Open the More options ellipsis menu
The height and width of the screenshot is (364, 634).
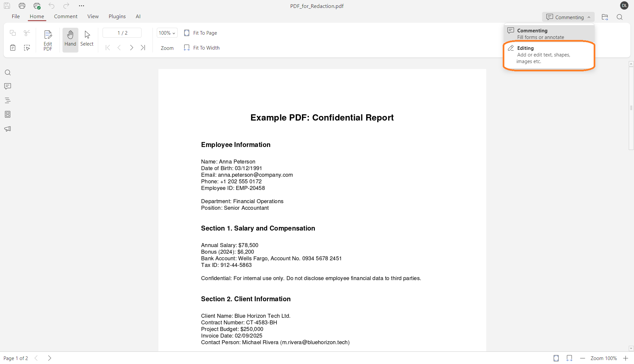(82, 5)
